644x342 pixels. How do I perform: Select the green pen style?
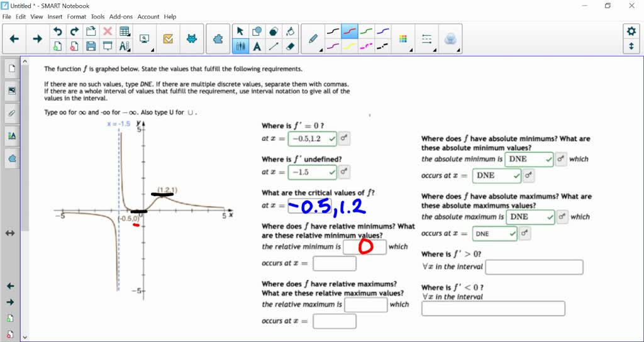(367, 31)
